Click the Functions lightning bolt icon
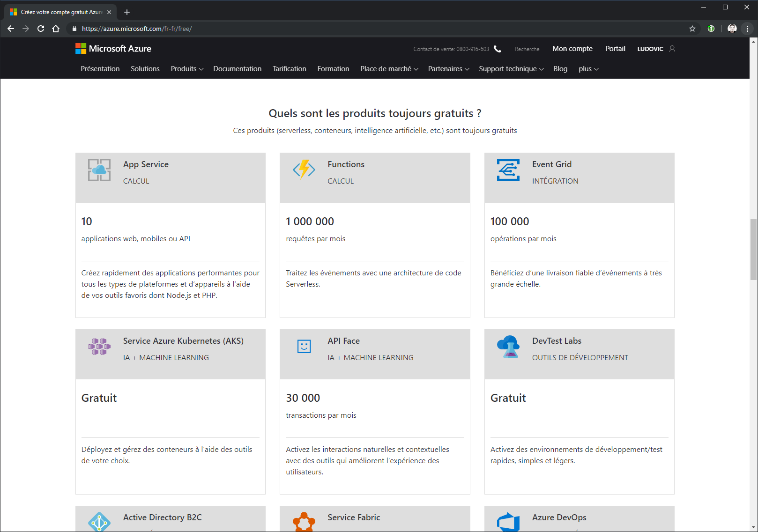 coord(304,170)
